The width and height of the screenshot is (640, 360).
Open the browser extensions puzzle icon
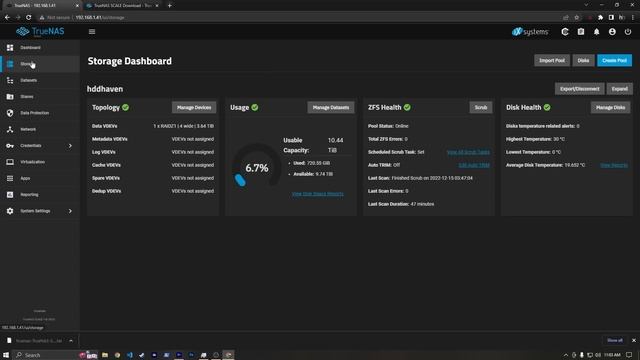click(600, 18)
